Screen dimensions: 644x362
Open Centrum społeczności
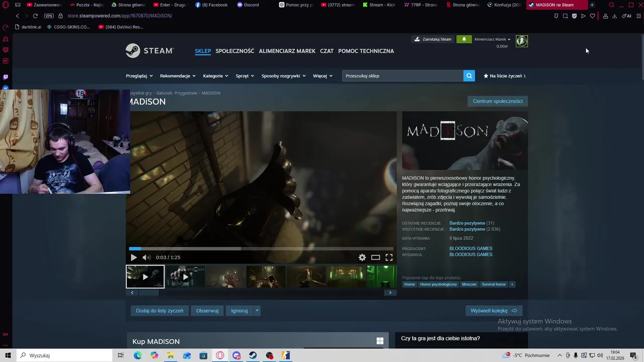coord(498,101)
